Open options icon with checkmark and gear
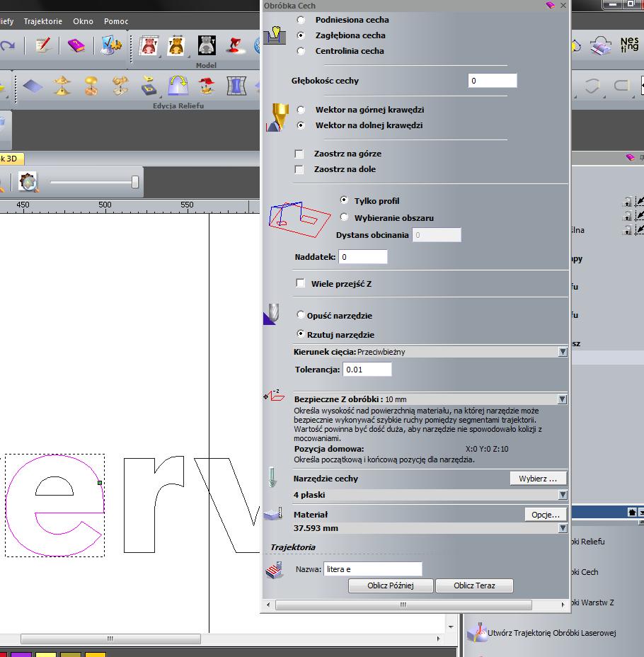644x657 pixels. click(x=111, y=45)
